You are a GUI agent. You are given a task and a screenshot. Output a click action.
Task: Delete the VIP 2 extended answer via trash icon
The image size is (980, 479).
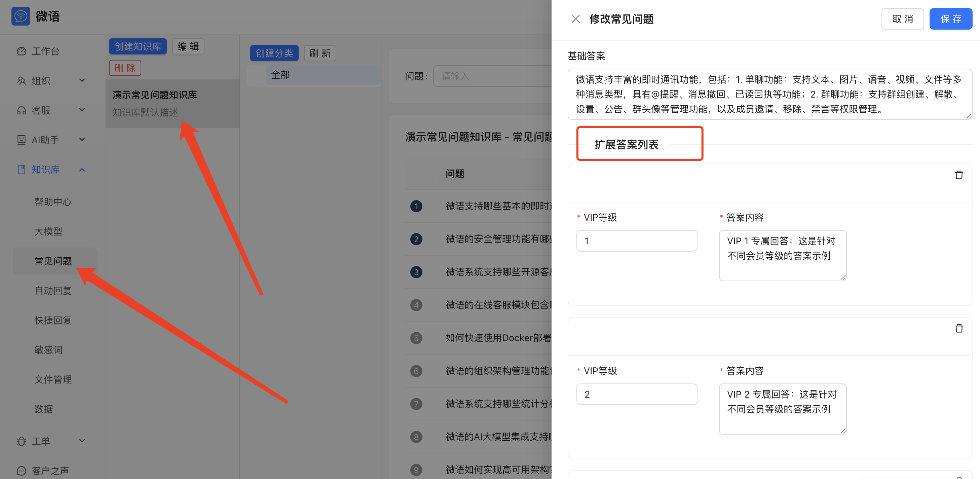959,328
